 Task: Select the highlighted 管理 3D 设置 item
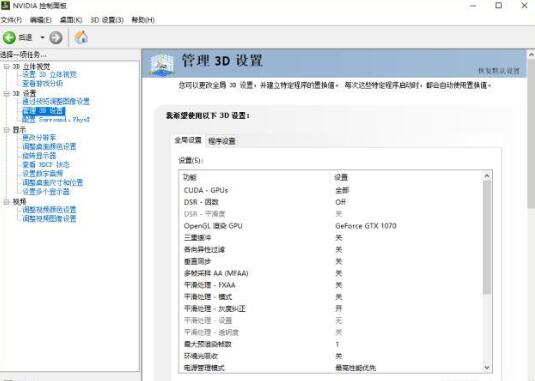coord(43,111)
